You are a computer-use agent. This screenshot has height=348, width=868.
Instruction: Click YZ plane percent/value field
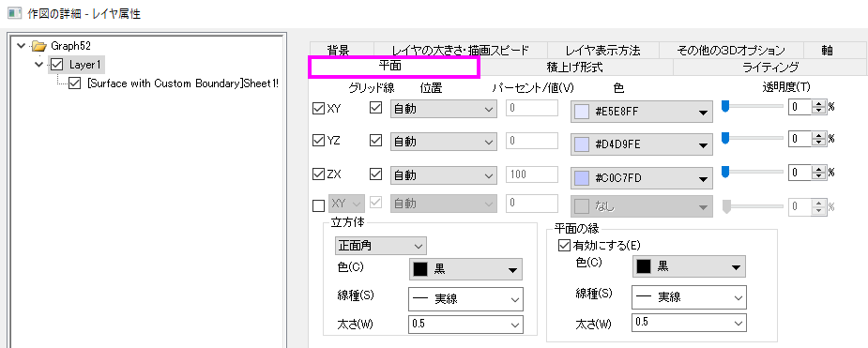532,141
